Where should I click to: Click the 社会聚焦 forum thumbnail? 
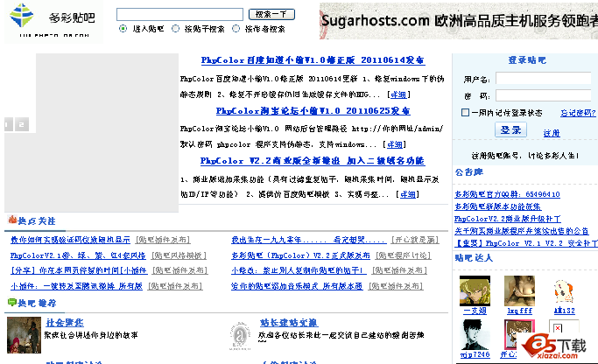24,335
